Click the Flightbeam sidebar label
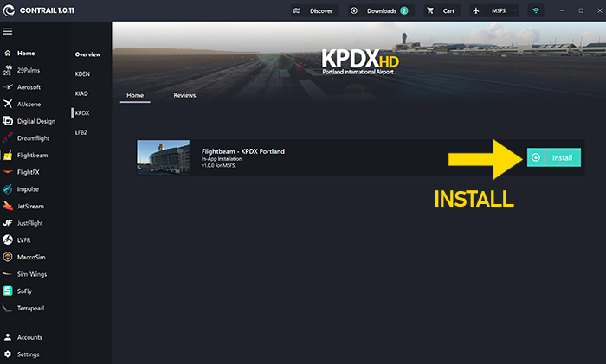The image size is (606, 364). 33,155
